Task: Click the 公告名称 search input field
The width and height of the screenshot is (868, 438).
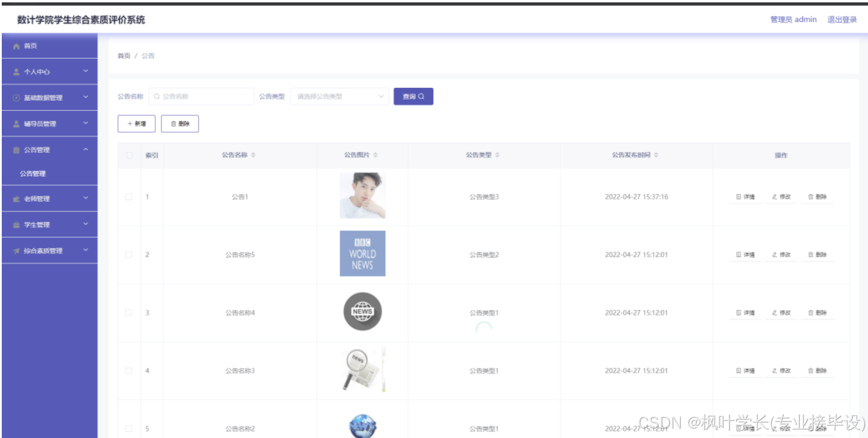Action: pos(201,97)
